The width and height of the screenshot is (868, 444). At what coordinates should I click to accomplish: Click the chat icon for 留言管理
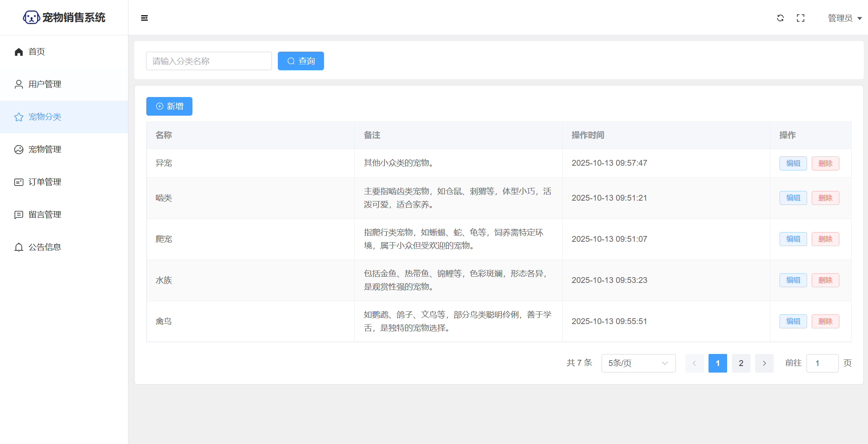click(x=19, y=215)
